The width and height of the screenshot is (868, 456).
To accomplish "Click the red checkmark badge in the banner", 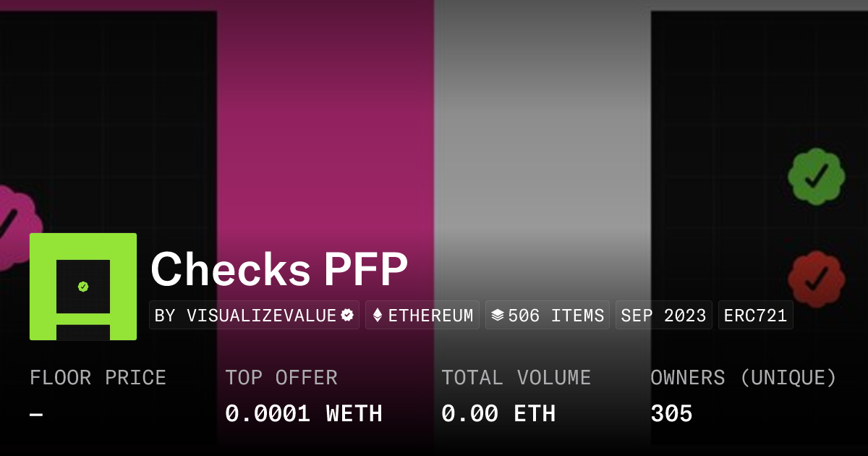I will (x=816, y=278).
